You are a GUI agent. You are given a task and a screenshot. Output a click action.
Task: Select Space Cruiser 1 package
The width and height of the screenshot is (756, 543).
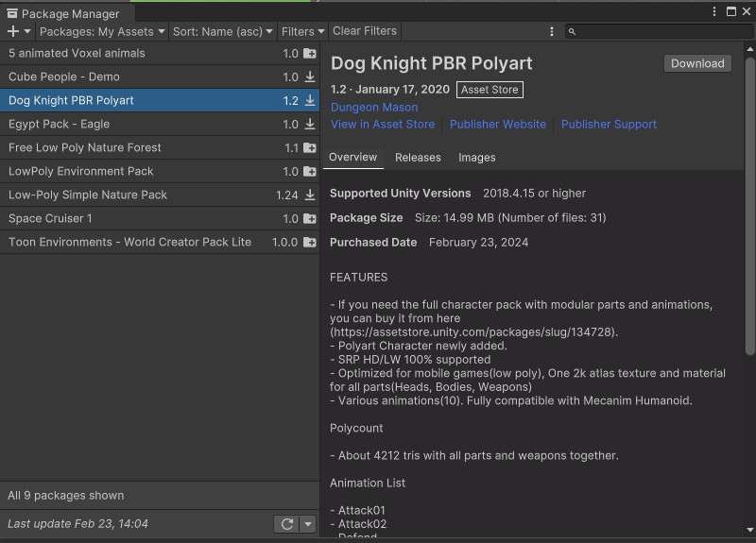click(160, 218)
